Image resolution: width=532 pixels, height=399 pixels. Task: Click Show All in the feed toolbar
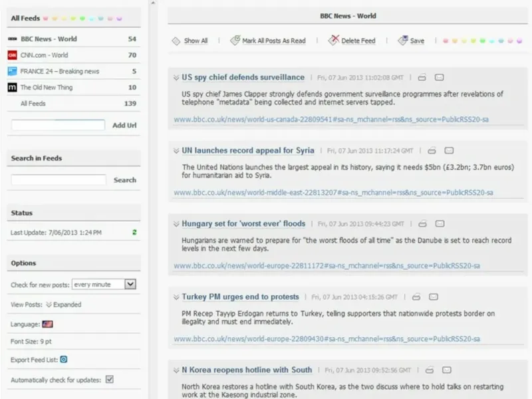pyautogui.click(x=196, y=41)
